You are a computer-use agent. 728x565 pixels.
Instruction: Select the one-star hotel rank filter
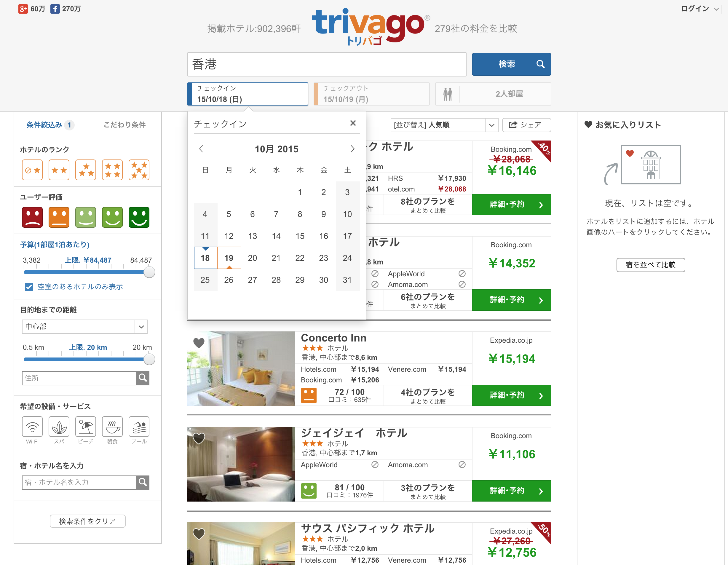pos(32,170)
